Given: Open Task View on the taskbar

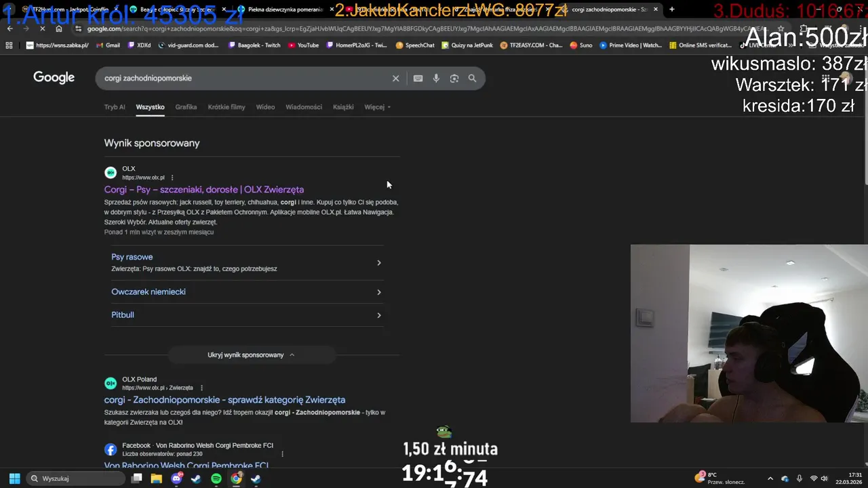Looking at the screenshot, I should click(x=136, y=479).
